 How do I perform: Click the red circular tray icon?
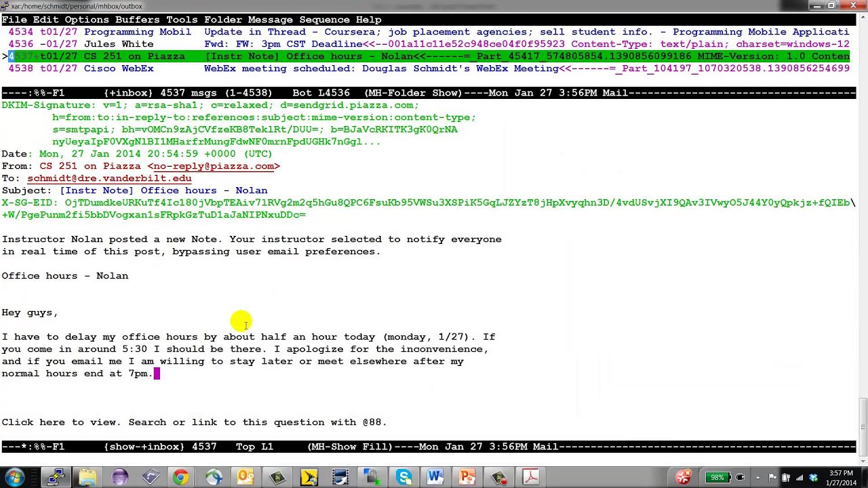[684, 477]
